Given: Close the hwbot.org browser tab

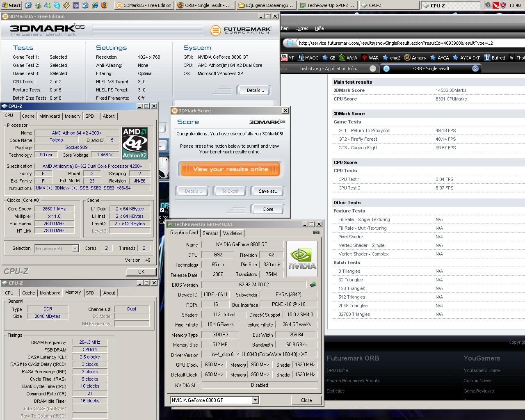Looking at the screenshot, I should coord(373,68).
